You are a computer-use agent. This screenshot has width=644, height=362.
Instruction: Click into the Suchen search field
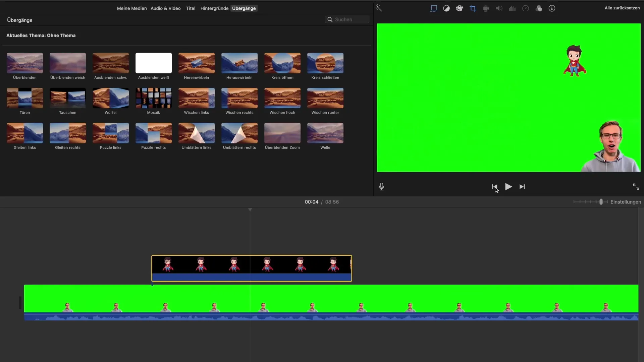click(x=347, y=19)
